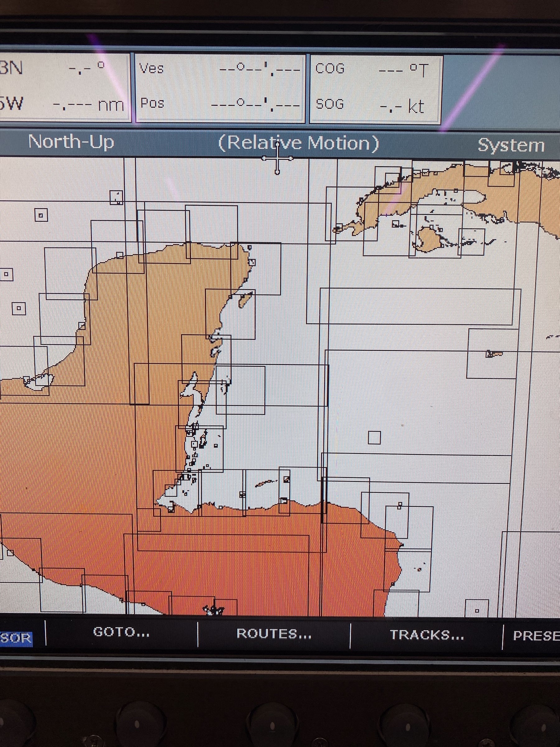Select the Ves Pos position data box
The height and width of the screenshot is (747, 560).
tap(220, 88)
